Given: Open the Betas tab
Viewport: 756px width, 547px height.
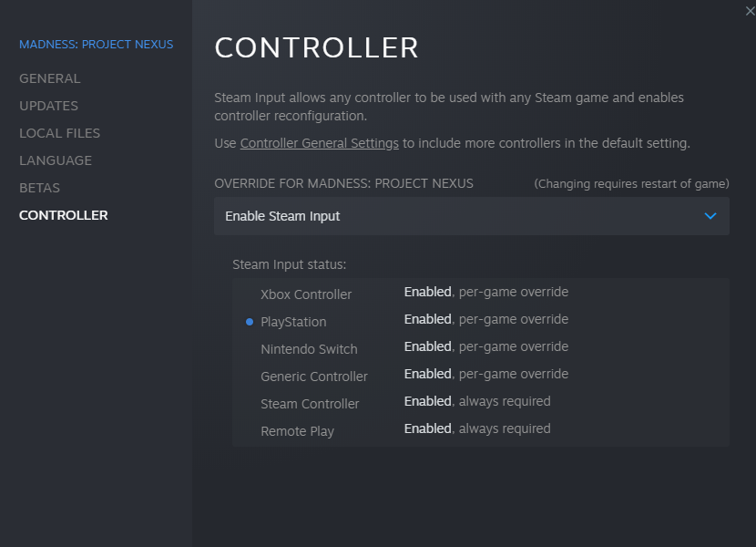Looking at the screenshot, I should click(40, 188).
